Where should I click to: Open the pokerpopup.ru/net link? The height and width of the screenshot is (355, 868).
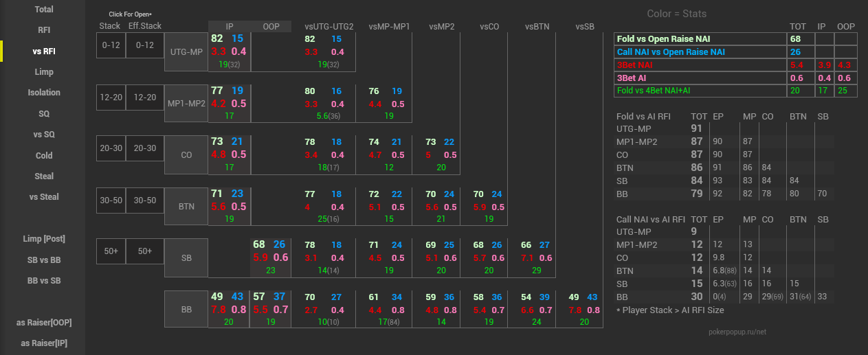pos(737,332)
